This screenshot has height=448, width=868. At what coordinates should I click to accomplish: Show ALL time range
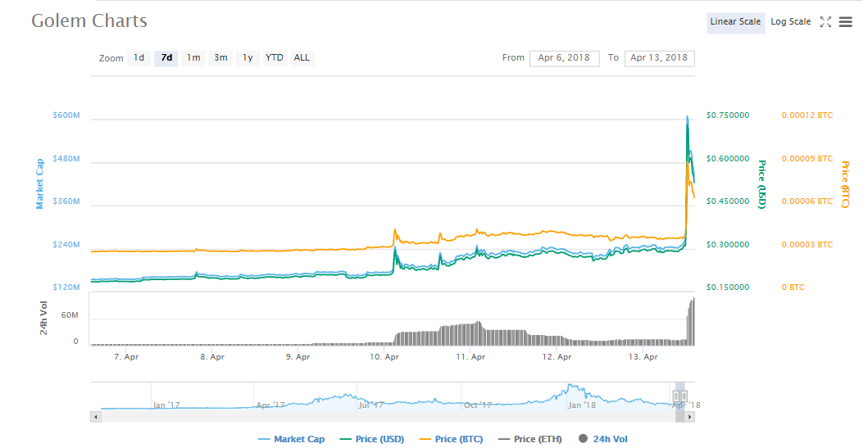[302, 58]
